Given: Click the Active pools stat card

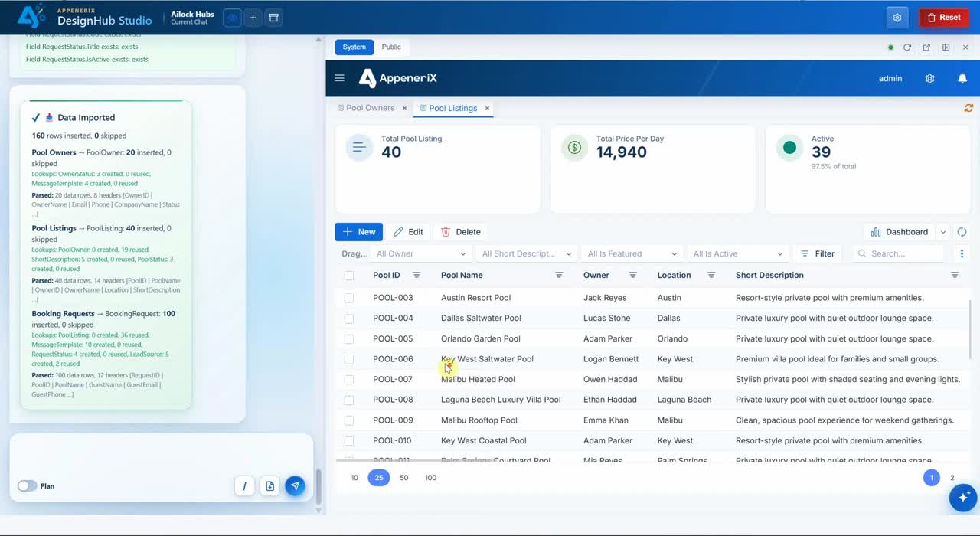Looking at the screenshot, I should click(867, 170).
